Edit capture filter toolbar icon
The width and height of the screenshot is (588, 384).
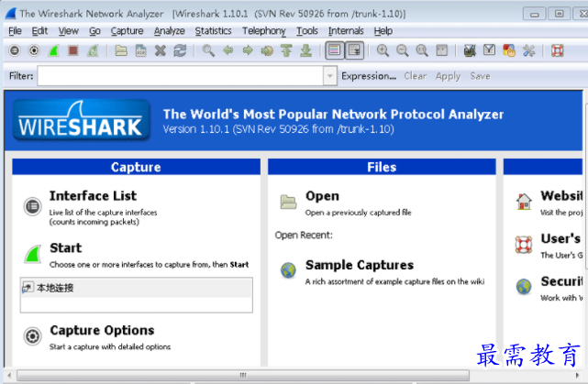pyautogui.click(x=470, y=50)
